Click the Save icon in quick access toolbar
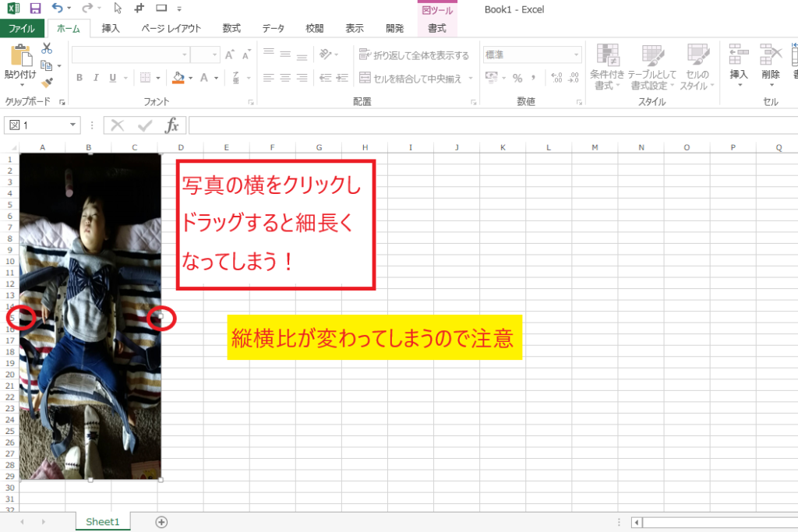 (x=35, y=9)
